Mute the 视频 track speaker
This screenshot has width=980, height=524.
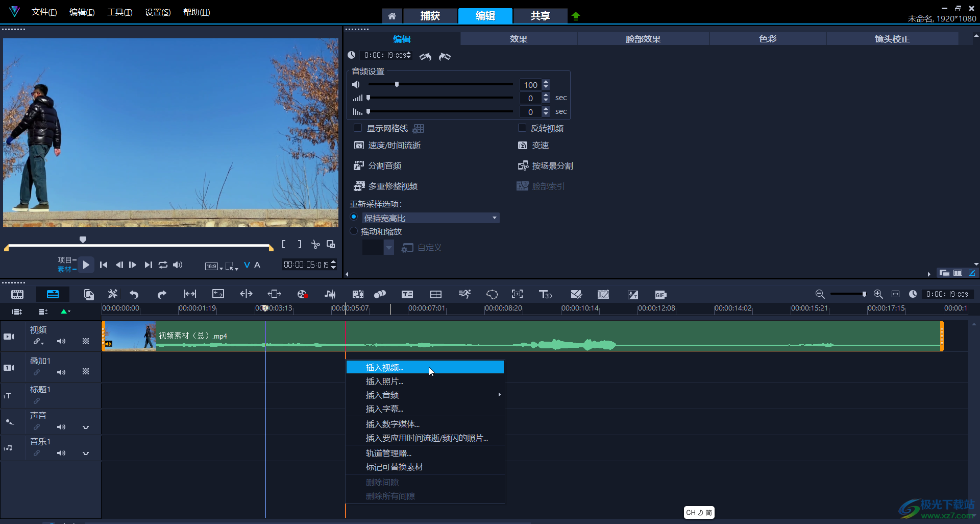point(61,341)
